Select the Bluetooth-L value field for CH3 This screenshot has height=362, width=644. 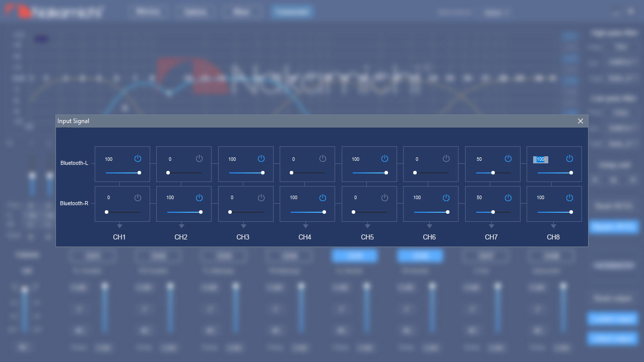click(x=232, y=159)
